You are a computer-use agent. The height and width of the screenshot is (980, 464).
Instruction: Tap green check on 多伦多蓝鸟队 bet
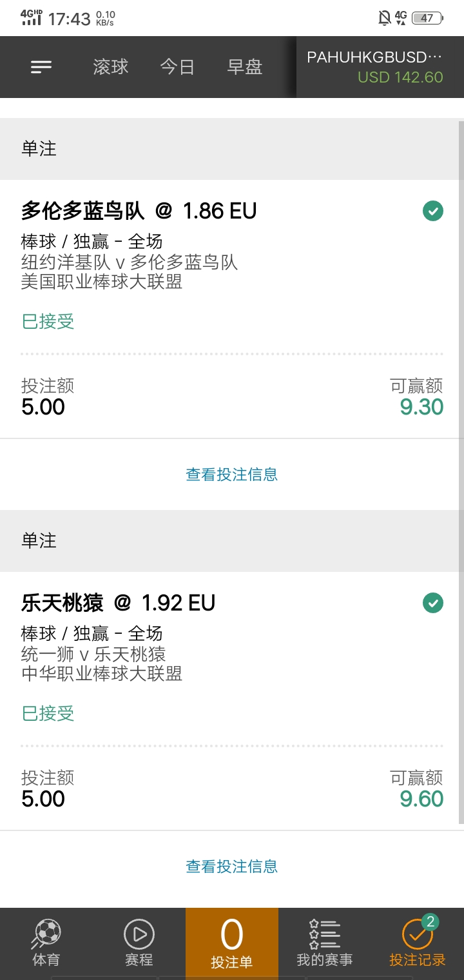click(x=433, y=211)
